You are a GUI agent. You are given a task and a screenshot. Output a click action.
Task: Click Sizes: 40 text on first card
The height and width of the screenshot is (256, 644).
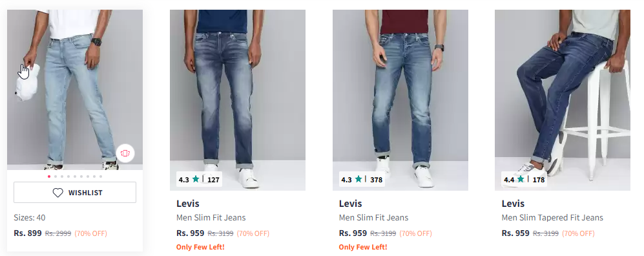coord(30,217)
